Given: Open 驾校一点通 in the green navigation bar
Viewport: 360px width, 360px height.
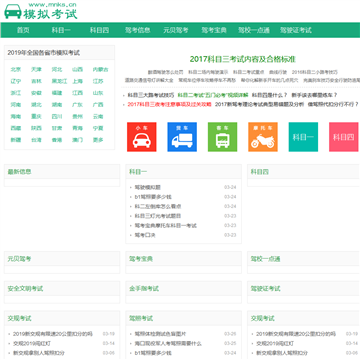Looking at the screenshot, I should 254,30.
